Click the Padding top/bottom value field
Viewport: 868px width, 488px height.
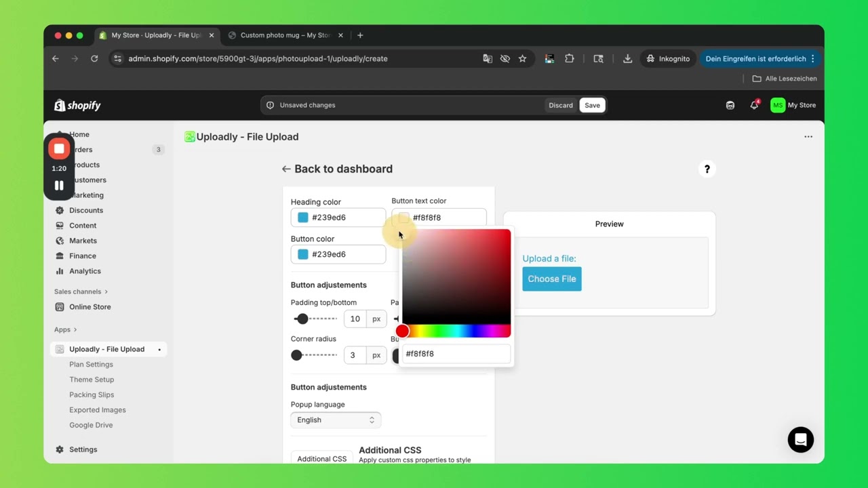[355, 319]
